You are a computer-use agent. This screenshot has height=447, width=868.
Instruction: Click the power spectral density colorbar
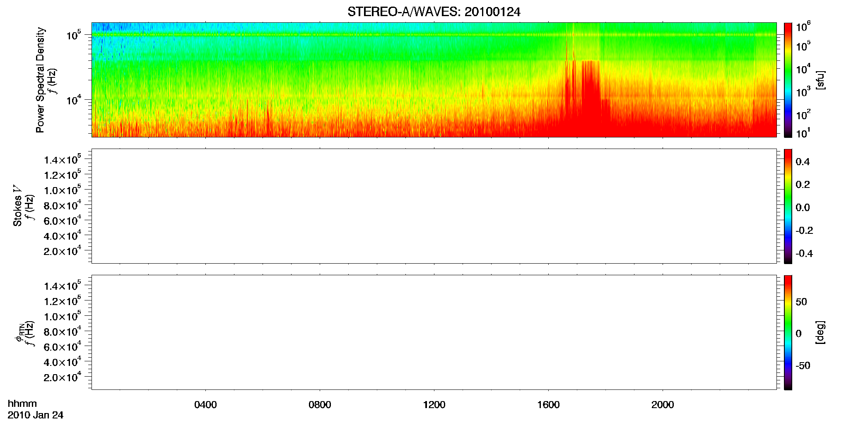(x=788, y=80)
